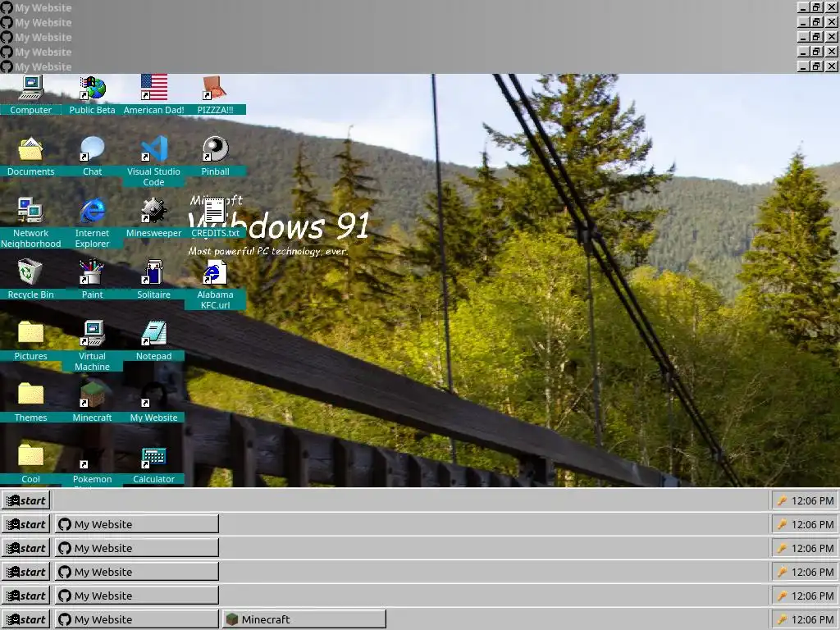
Task: Click the clock in the taskbar containing Minecraft
Action: point(812,619)
